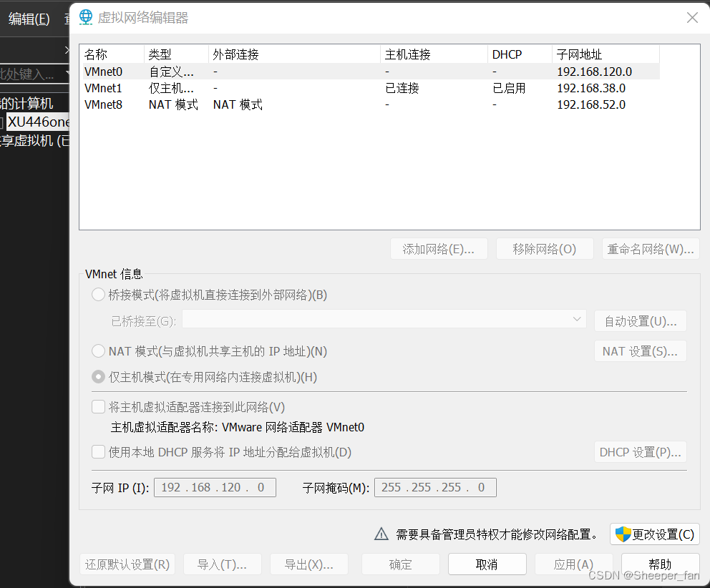Click the 子网地址 column header
The width and height of the screenshot is (710, 588).
click(x=606, y=54)
